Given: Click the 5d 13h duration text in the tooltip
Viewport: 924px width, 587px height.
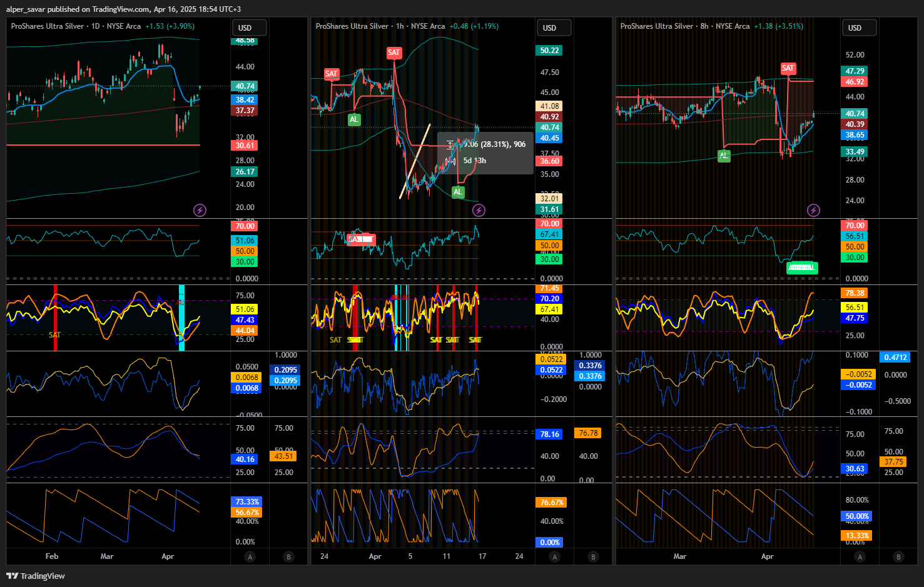Looking at the screenshot, I should click(x=475, y=161).
